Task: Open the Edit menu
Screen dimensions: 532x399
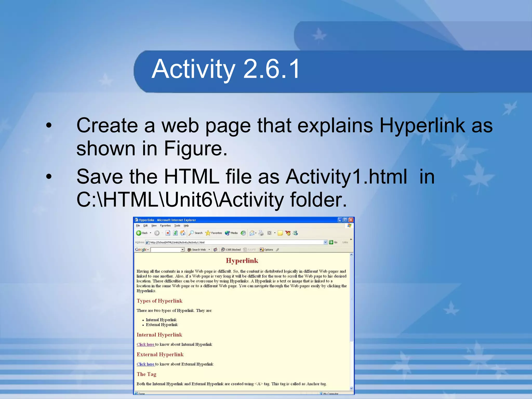Action: [x=145, y=225]
